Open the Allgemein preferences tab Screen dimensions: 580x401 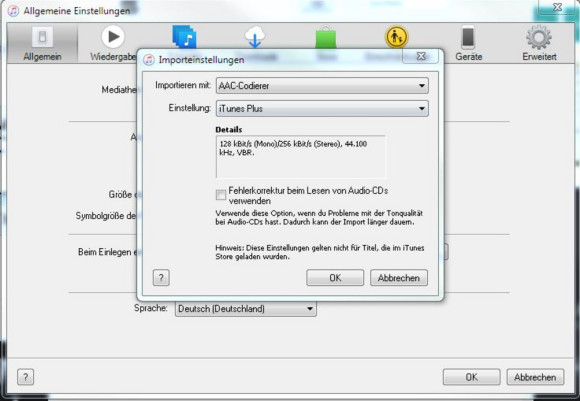(x=42, y=43)
